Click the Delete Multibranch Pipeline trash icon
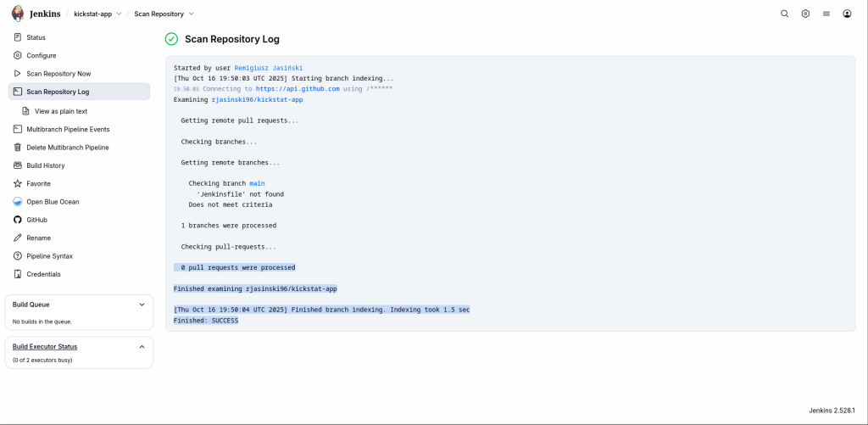Image resolution: width=868 pixels, height=425 pixels. click(18, 148)
